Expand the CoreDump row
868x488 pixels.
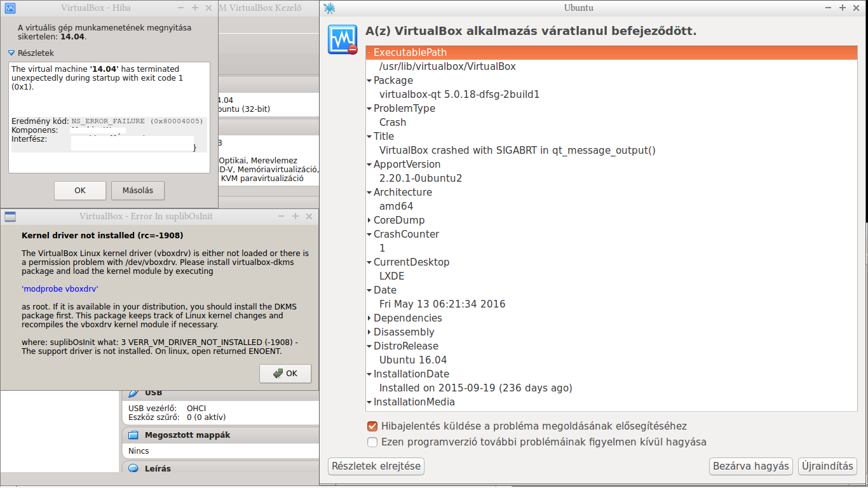click(369, 220)
